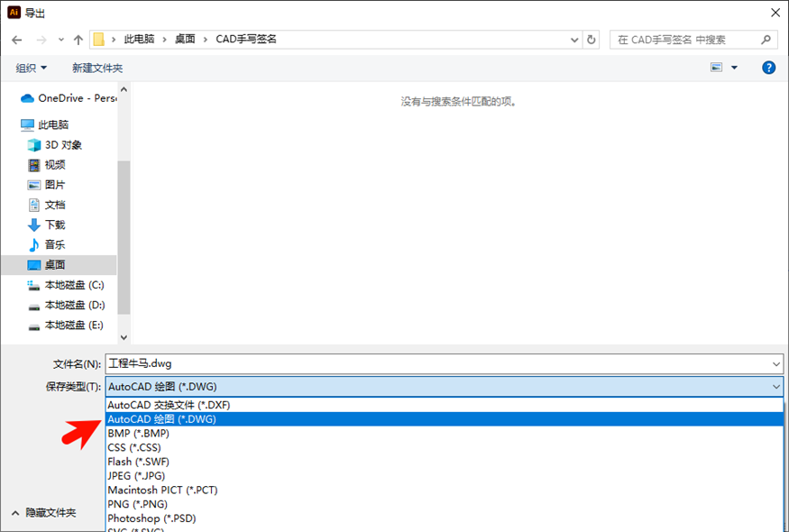Image resolution: width=789 pixels, height=532 pixels.
Task: Choose Flash (*.SWF) format
Action: coord(445,462)
